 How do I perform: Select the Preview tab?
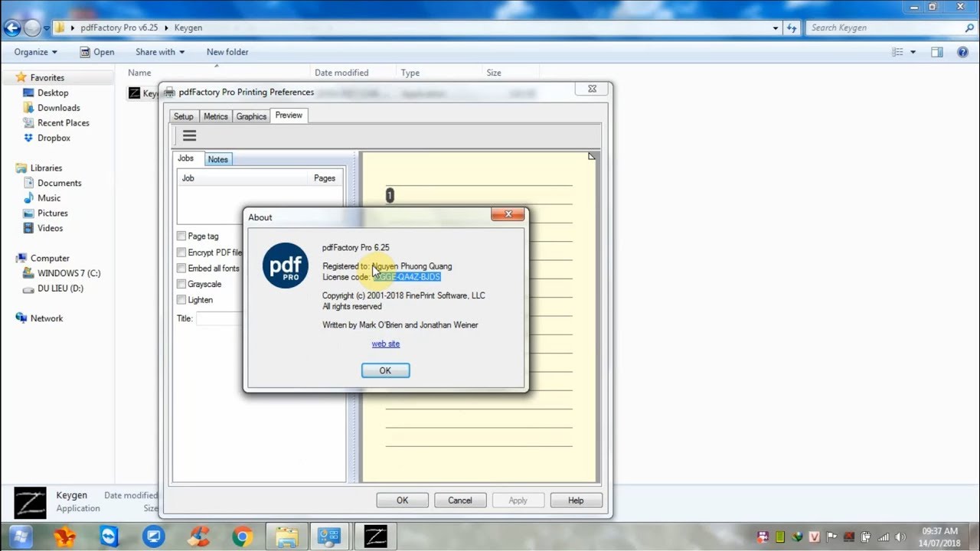tap(289, 115)
